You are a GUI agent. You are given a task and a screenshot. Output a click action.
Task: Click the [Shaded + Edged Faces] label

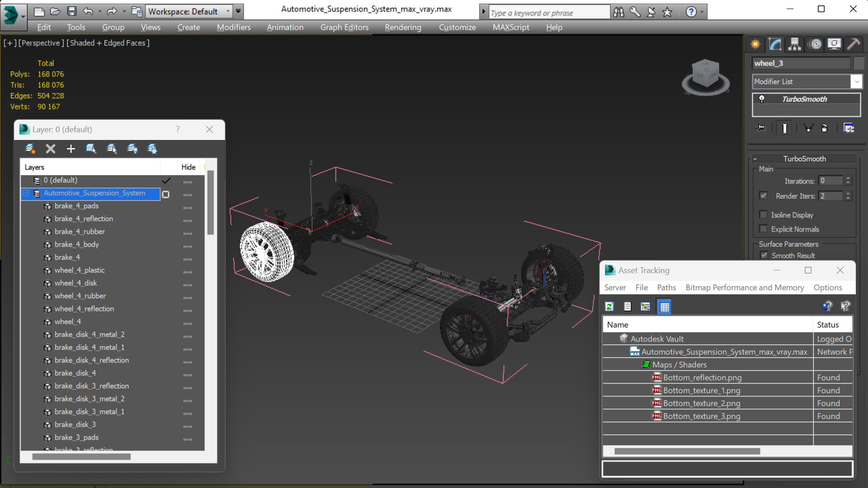click(108, 43)
